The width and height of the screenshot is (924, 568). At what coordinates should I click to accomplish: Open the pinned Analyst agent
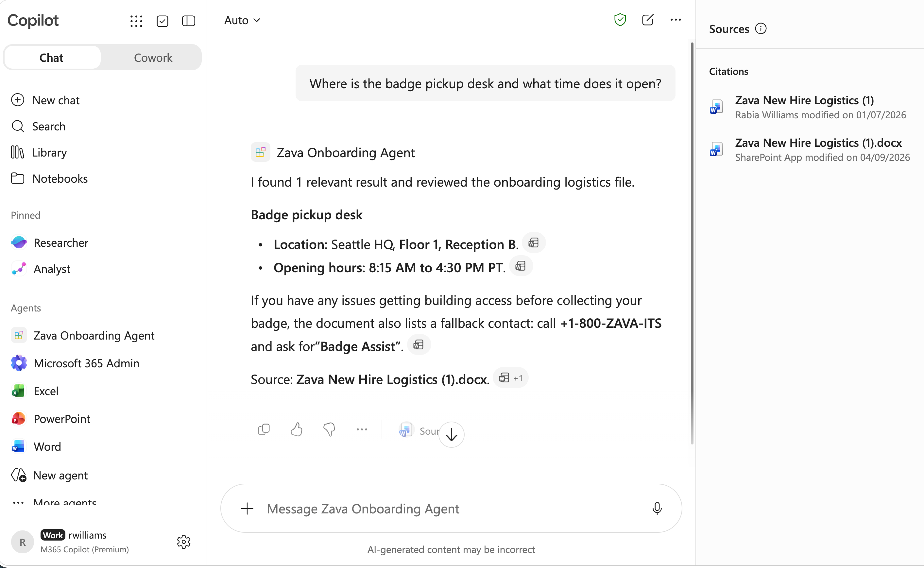click(41, 269)
